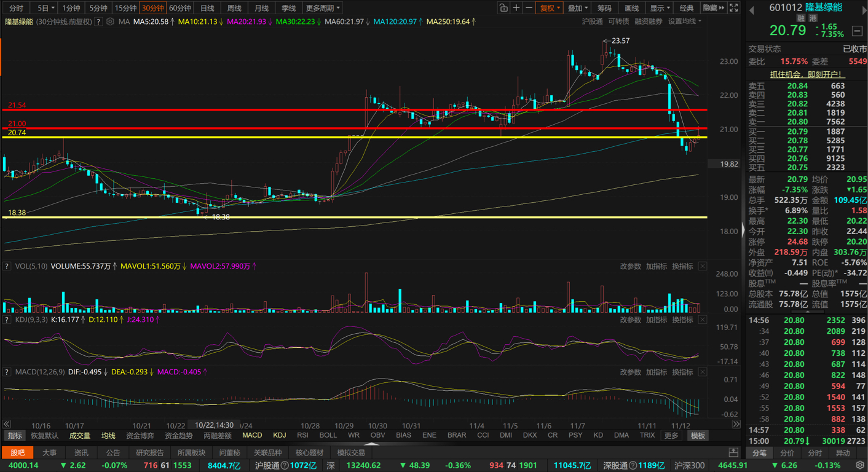This screenshot has height=472, width=868.
Task: Toggle KDJ indicator at bottom bar
Action: [279, 435]
